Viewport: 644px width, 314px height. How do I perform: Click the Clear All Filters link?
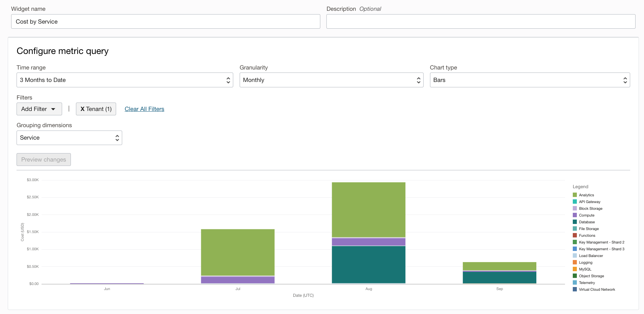[x=144, y=109]
